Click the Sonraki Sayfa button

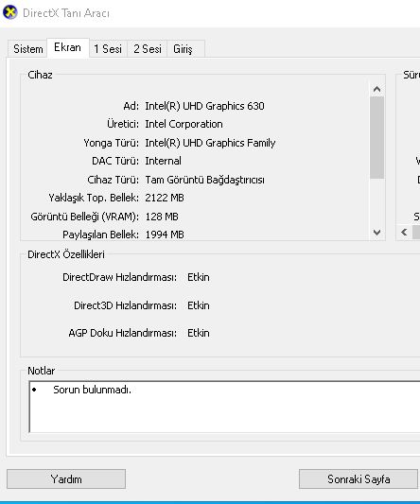[359, 478]
